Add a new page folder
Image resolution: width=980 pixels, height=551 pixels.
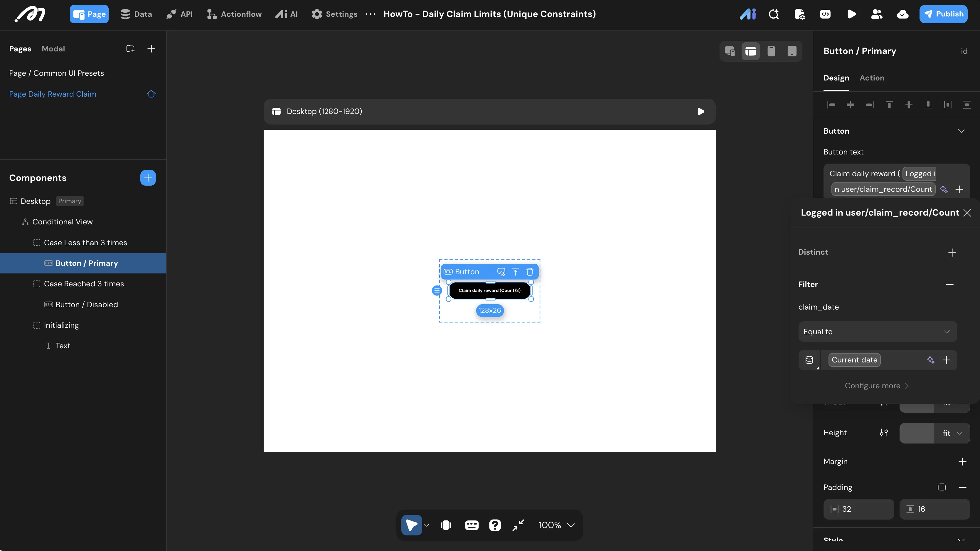point(130,49)
